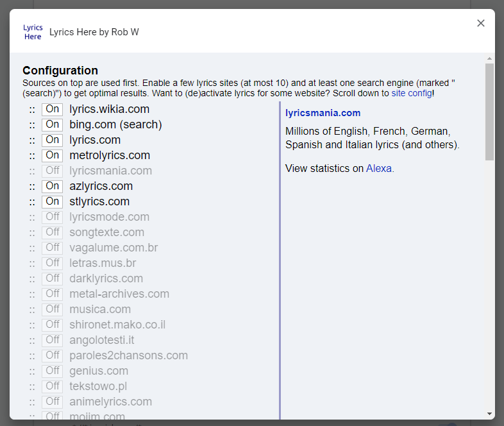The image size is (504, 426).
Task: Click the scrollbar up arrow
Action: click(489, 58)
